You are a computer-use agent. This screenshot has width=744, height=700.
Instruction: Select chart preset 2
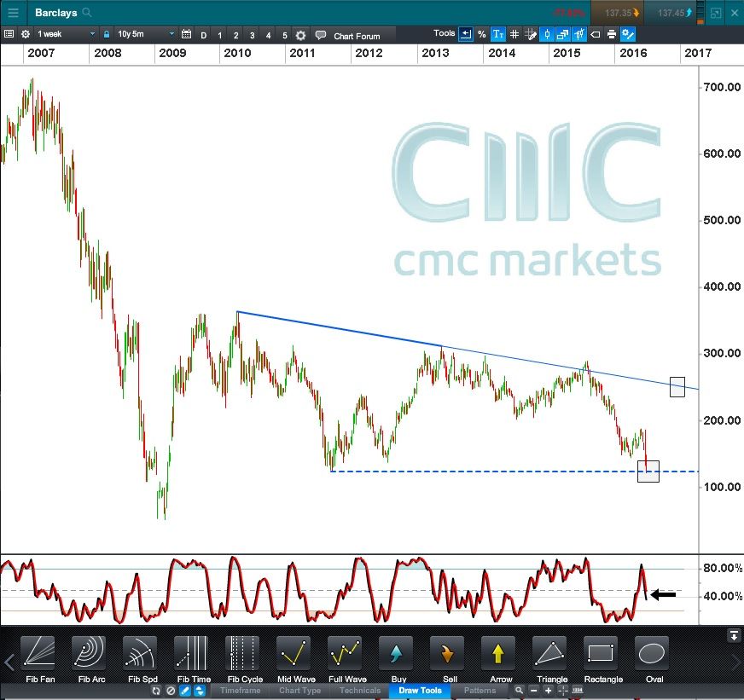235,35
